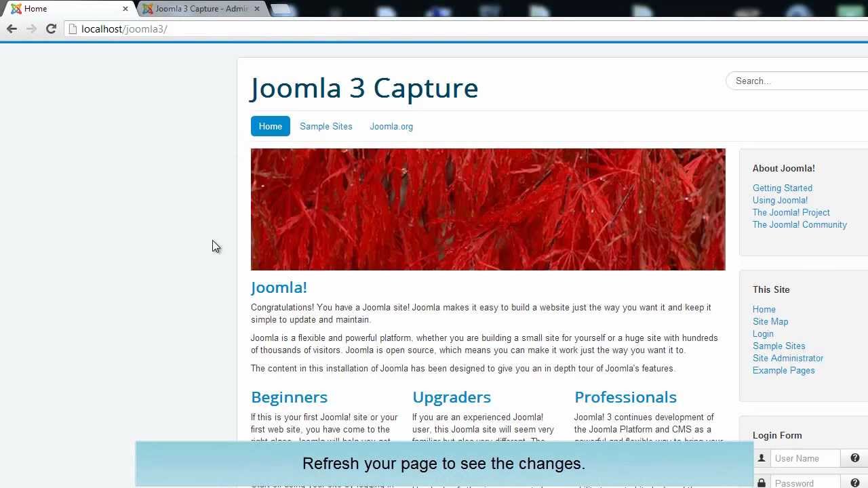Click the User Name field
Screen dimensions: 868x488
tap(805, 458)
